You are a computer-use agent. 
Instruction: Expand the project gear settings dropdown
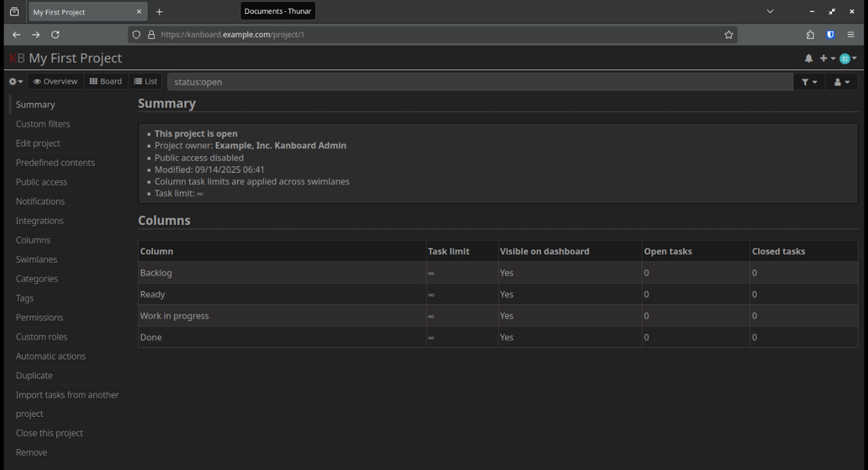point(16,82)
